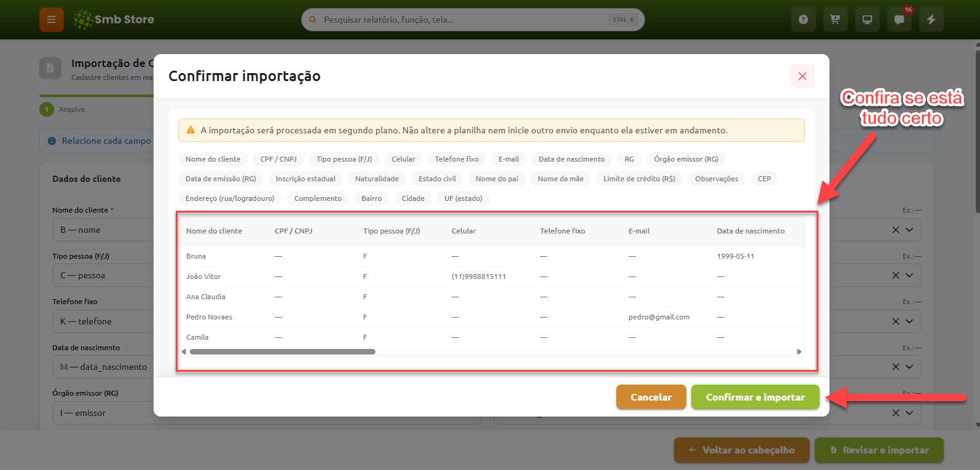Click the scroll left arrow of preview table
The image size is (980, 470).
click(184, 352)
